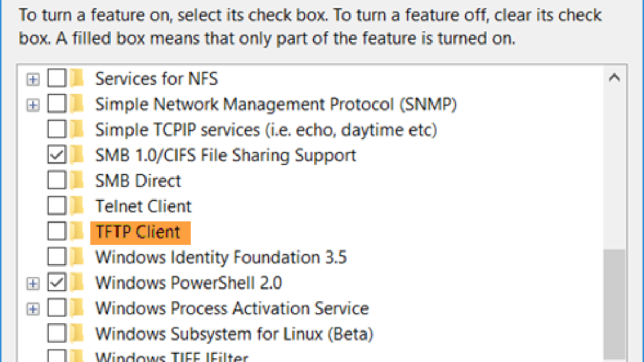
Task: Click folder icon next to SMB 1.0/CIFS
Action: tap(78, 156)
